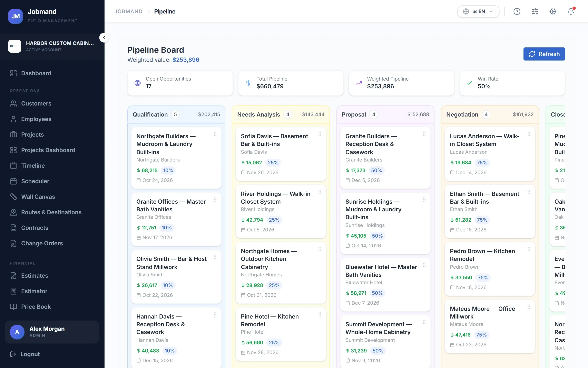This screenshot has height=368, width=588.
Task: Open the help question mark icon
Action: click(x=517, y=11)
